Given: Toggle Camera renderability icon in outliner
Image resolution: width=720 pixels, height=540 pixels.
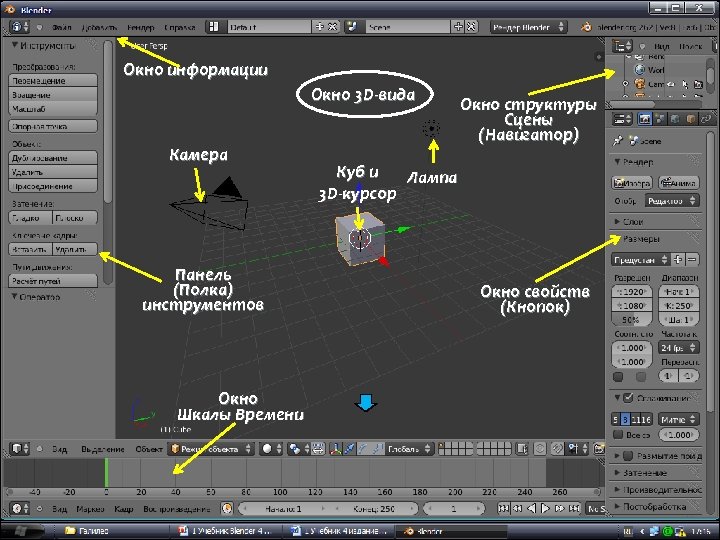Looking at the screenshot, I should 698,84.
